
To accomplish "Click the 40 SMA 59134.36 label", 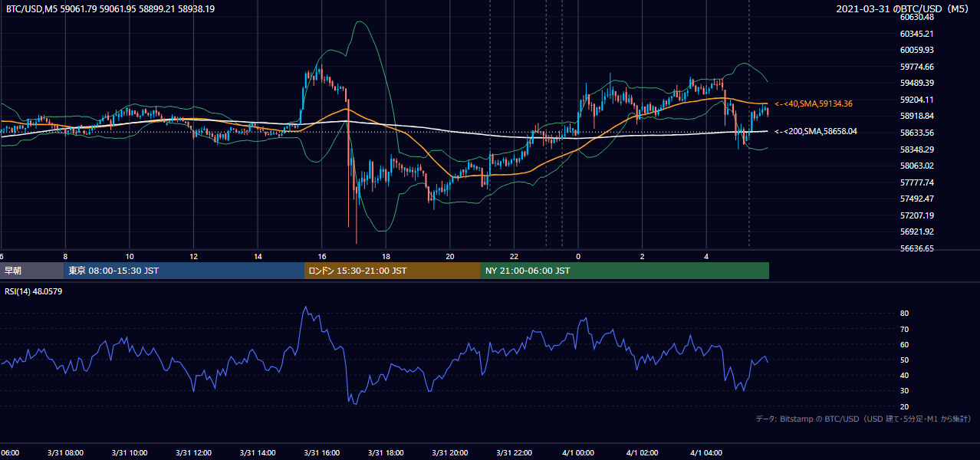I will (x=814, y=103).
